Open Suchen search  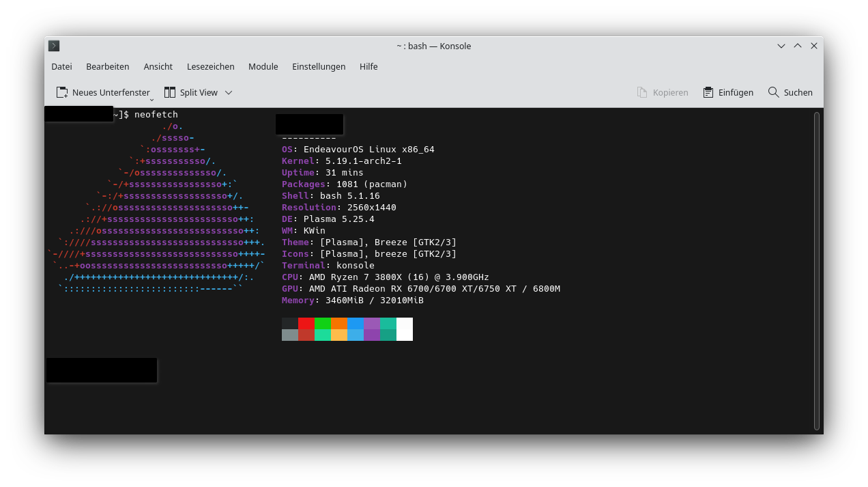coord(790,92)
